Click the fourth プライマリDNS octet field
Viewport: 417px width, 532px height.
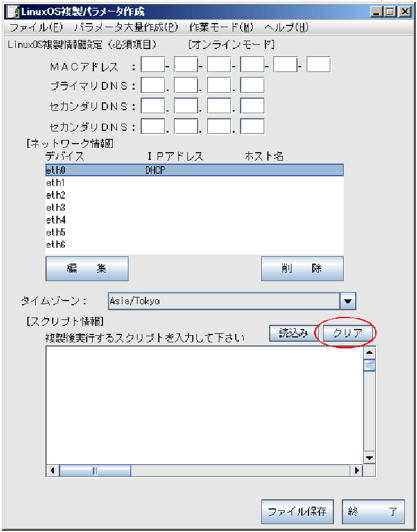pyautogui.click(x=252, y=85)
